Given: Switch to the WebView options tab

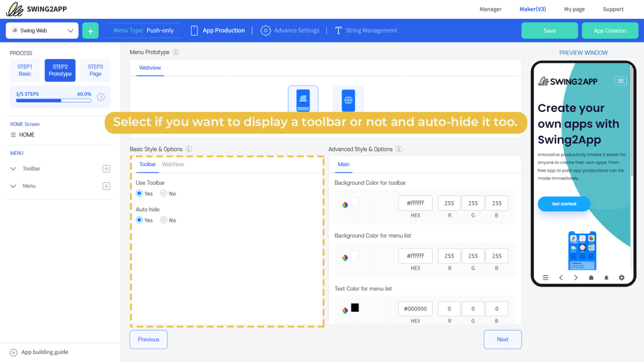Looking at the screenshot, I should pyautogui.click(x=173, y=164).
